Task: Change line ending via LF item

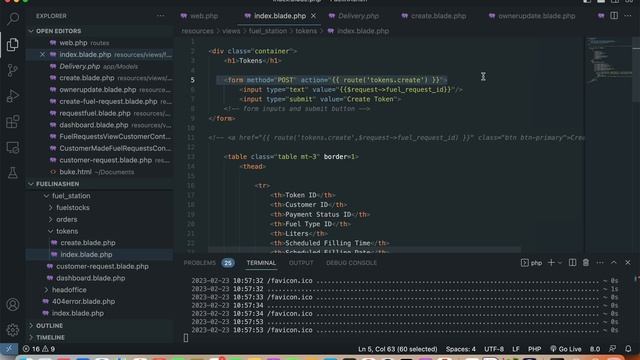Action: pos(516,349)
